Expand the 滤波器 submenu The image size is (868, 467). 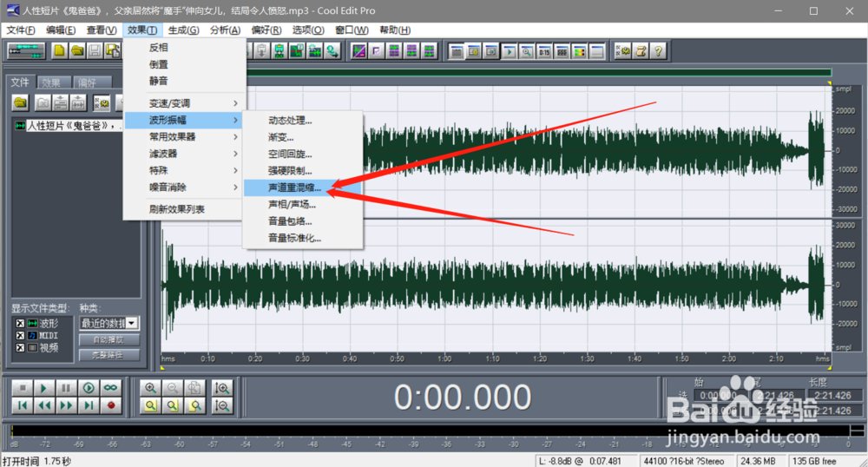click(185, 154)
